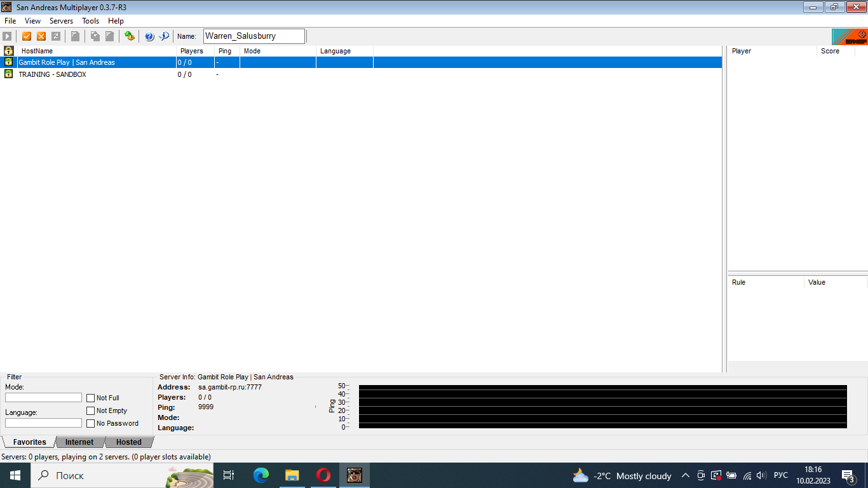868x488 pixels.
Task: Click the Name input field
Action: pos(254,36)
